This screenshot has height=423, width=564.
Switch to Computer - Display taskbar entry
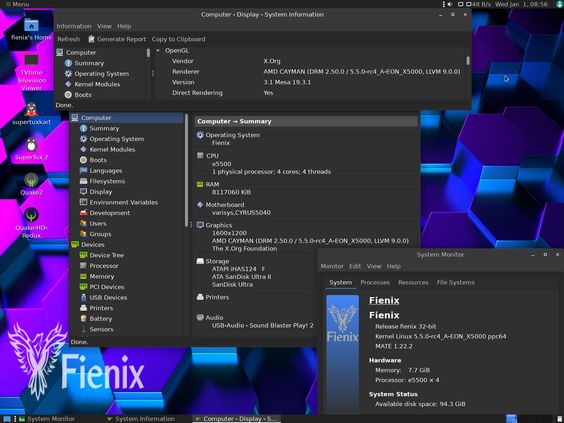click(237, 419)
